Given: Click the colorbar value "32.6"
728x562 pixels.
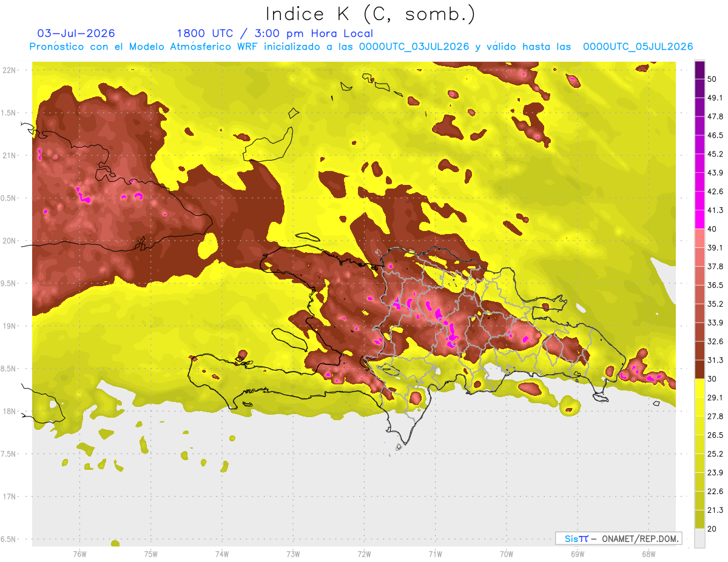Looking at the screenshot, I should click(x=715, y=342).
